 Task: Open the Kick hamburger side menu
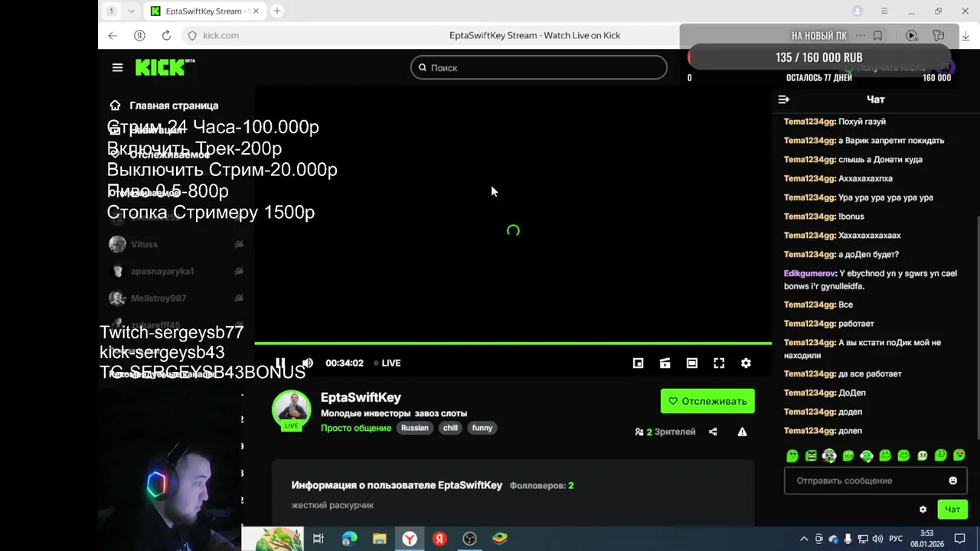(117, 67)
